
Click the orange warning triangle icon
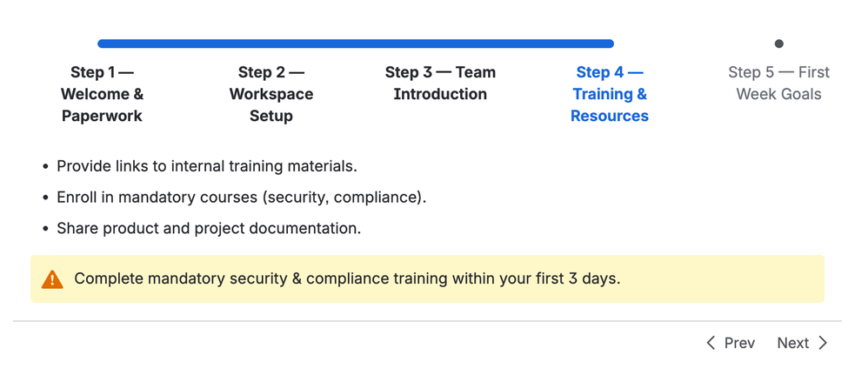coord(52,279)
